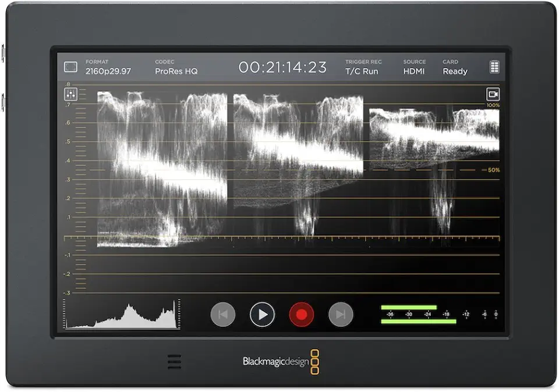Tap the 50% waveform marker label

coord(493,170)
